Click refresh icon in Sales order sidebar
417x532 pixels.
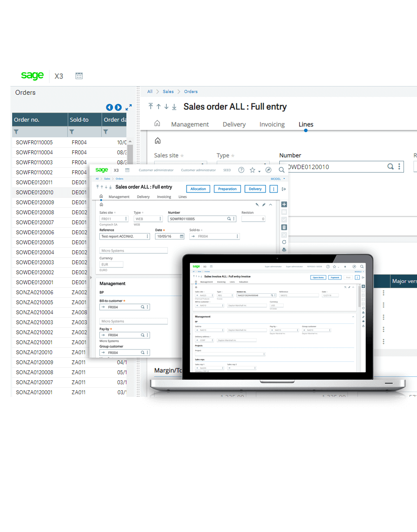click(284, 242)
